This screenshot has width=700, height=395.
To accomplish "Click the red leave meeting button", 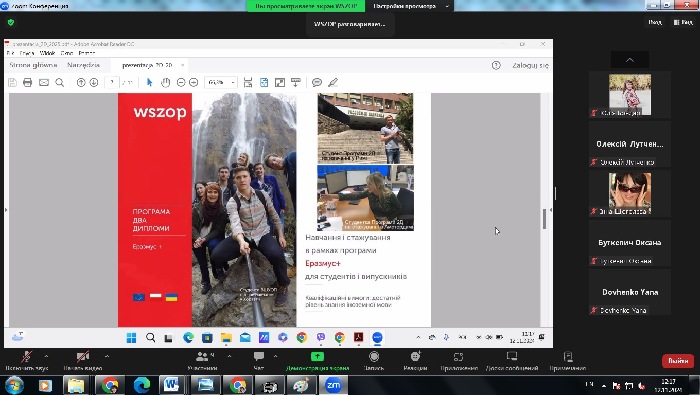I will pos(678,361).
